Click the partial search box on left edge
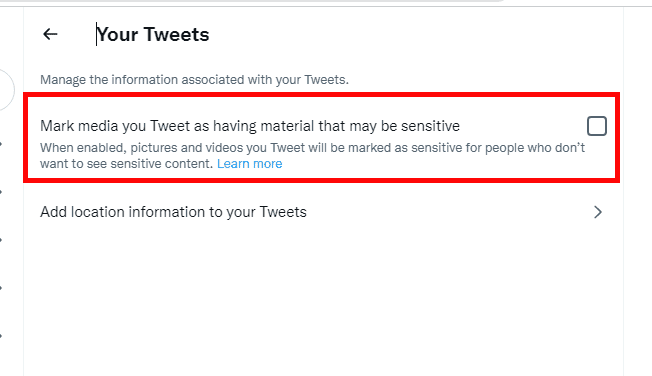Image resolution: width=652 pixels, height=376 pixels. pyautogui.click(x=6, y=90)
